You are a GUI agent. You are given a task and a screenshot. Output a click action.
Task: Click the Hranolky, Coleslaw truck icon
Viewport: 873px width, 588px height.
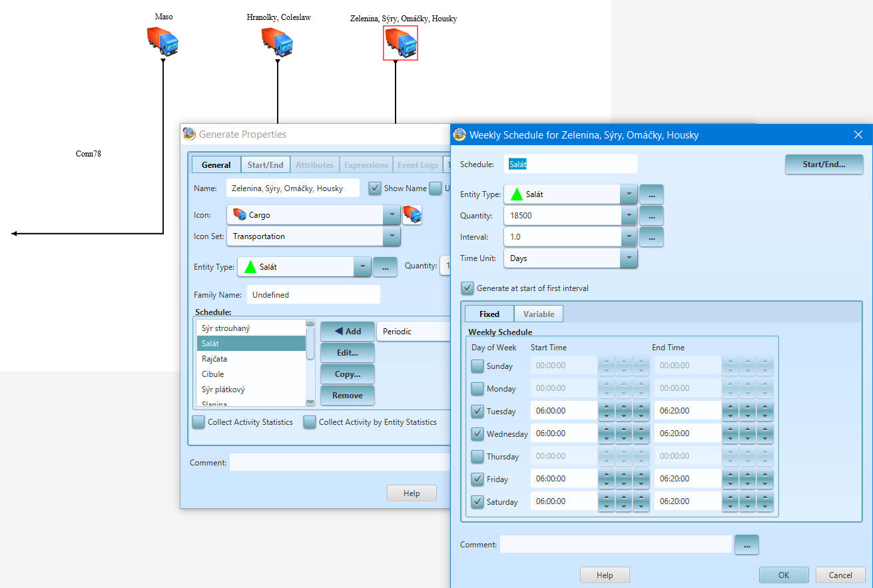tap(277, 41)
